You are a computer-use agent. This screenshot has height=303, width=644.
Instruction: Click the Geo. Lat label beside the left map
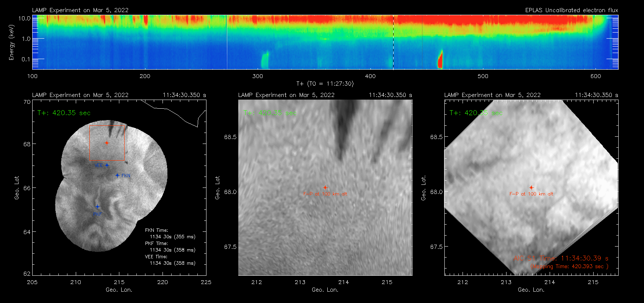click(17, 187)
